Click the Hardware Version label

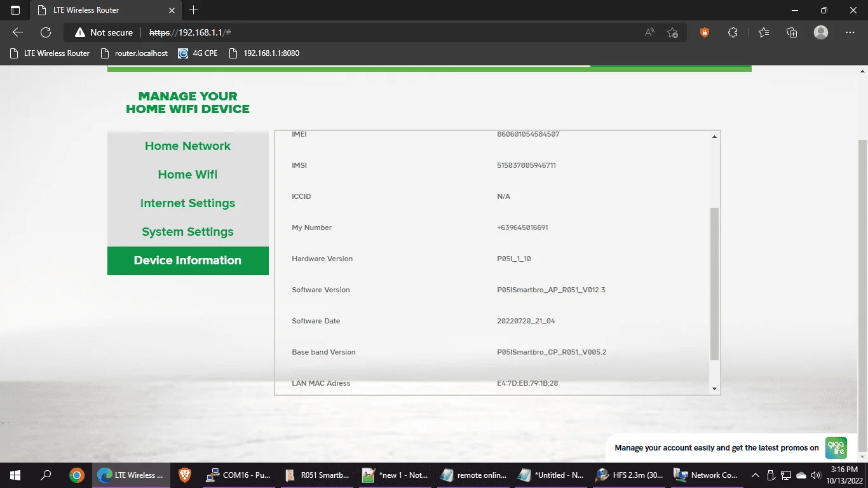click(x=322, y=259)
